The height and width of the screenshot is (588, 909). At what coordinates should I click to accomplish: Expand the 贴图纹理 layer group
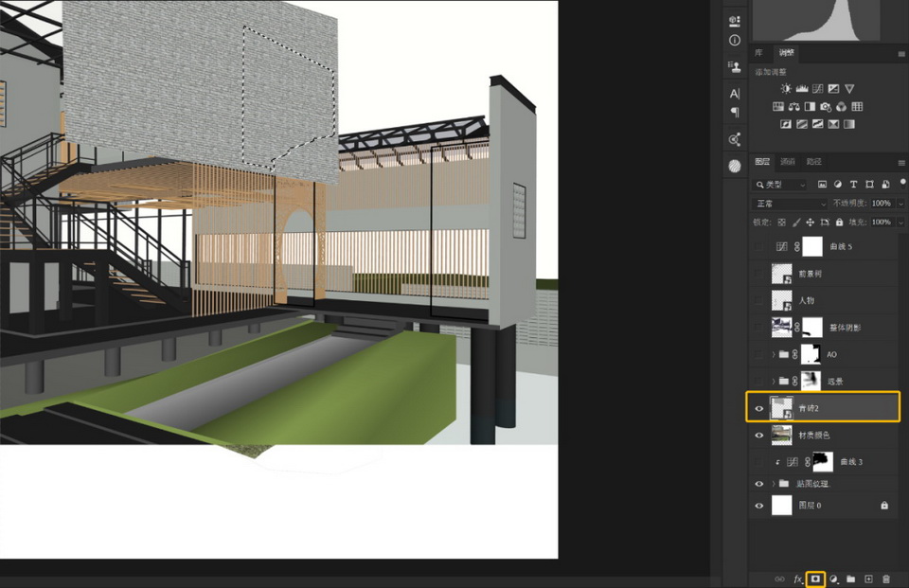774,483
